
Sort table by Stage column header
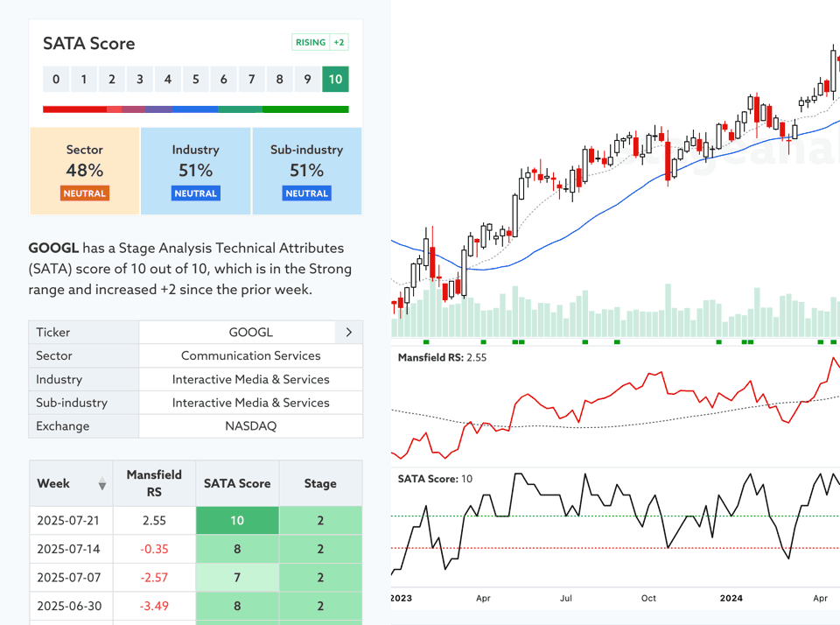point(320,483)
